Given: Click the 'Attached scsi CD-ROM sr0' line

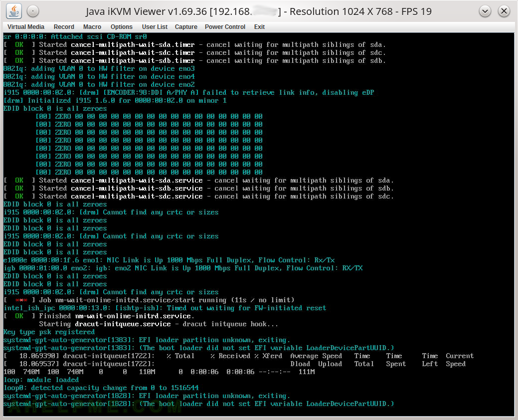Looking at the screenshot, I should [75, 37].
